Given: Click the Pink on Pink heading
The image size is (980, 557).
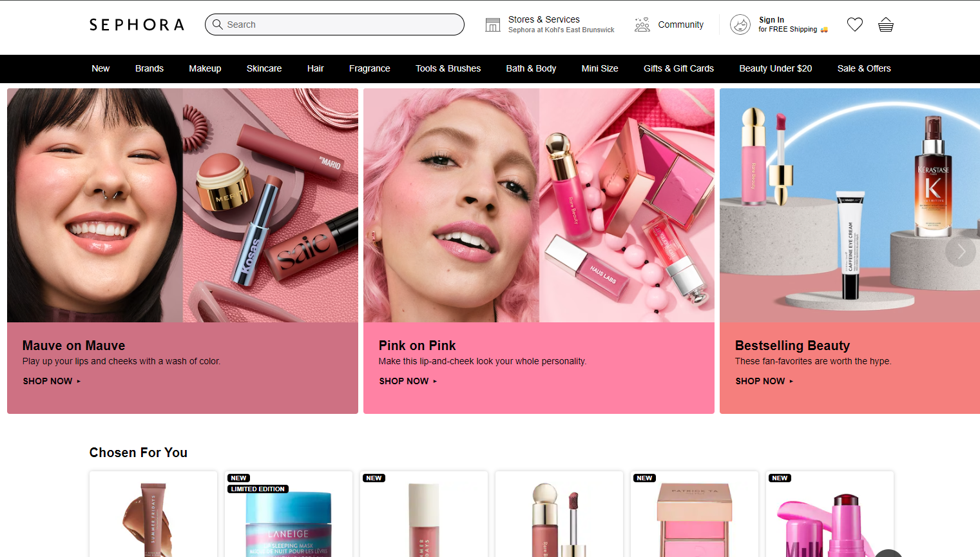Looking at the screenshot, I should [418, 346].
